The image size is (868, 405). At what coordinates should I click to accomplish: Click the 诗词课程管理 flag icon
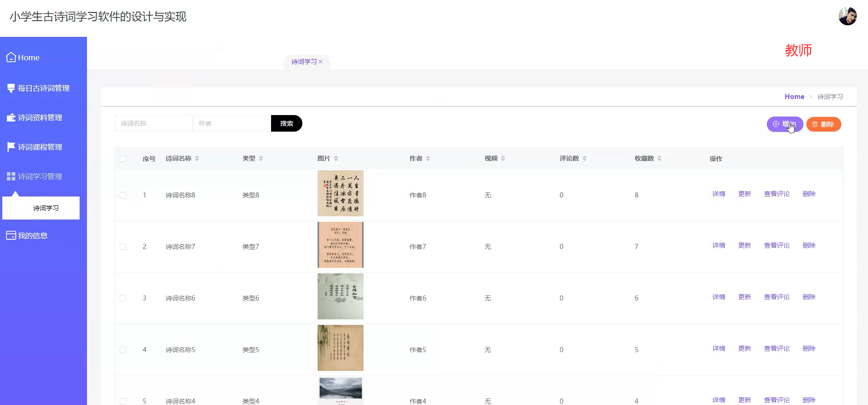coord(11,147)
